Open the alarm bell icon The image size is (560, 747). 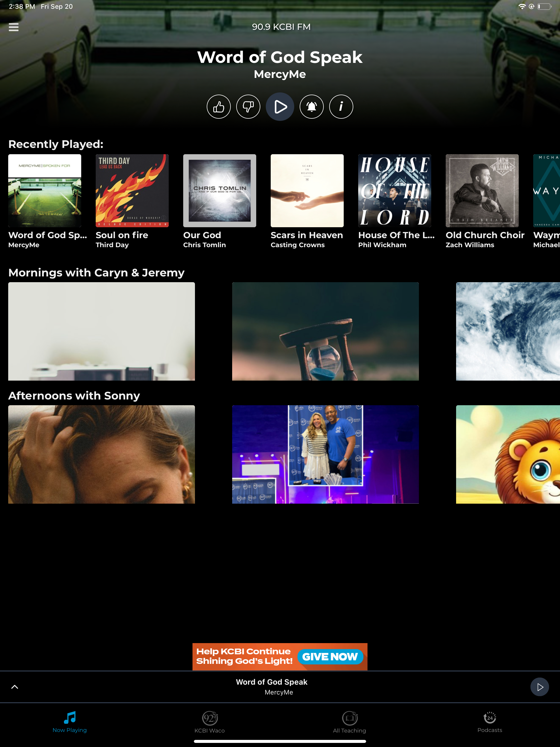point(311,107)
